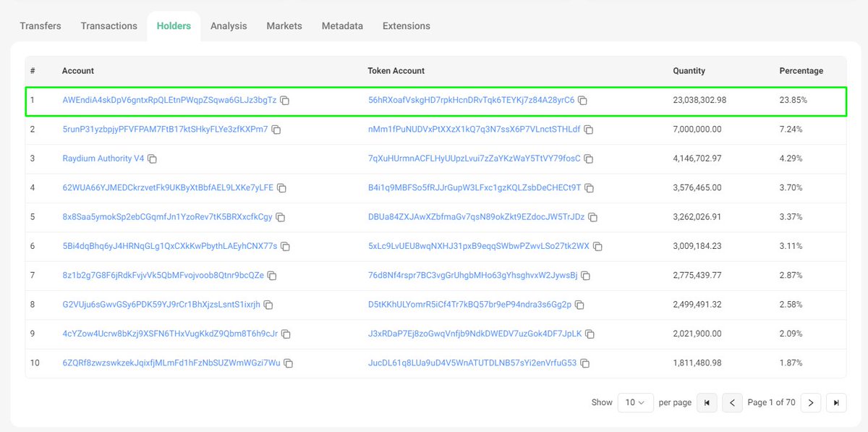Screen dimensions: 868x432
Task: Copy token account 56hRXoaf in row 1
Action: point(583,101)
